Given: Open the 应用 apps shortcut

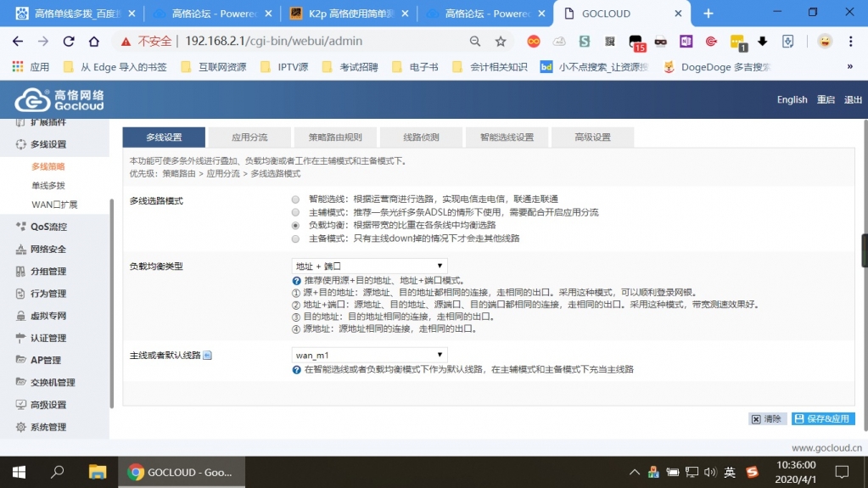Looking at the screenshot, I should (31, 67).
